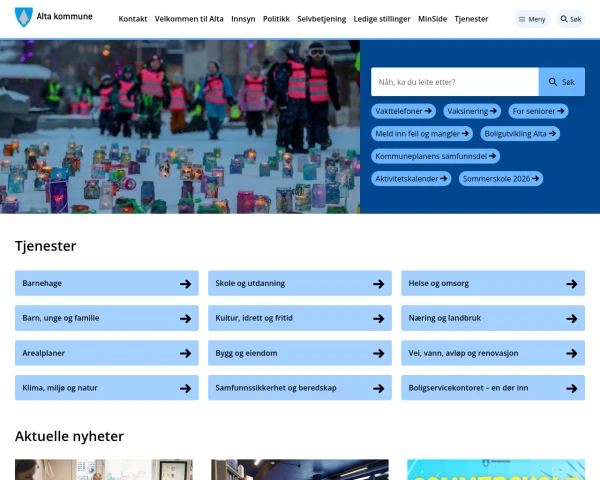
Task: Click the arrow on Kultur, idrett og fritid tile
Action: pos(379,318)
